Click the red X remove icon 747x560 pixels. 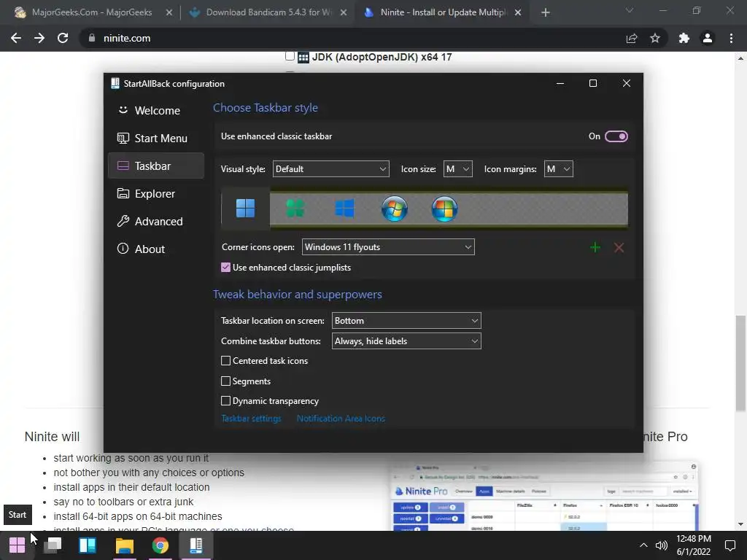click(x=619, y=248)
